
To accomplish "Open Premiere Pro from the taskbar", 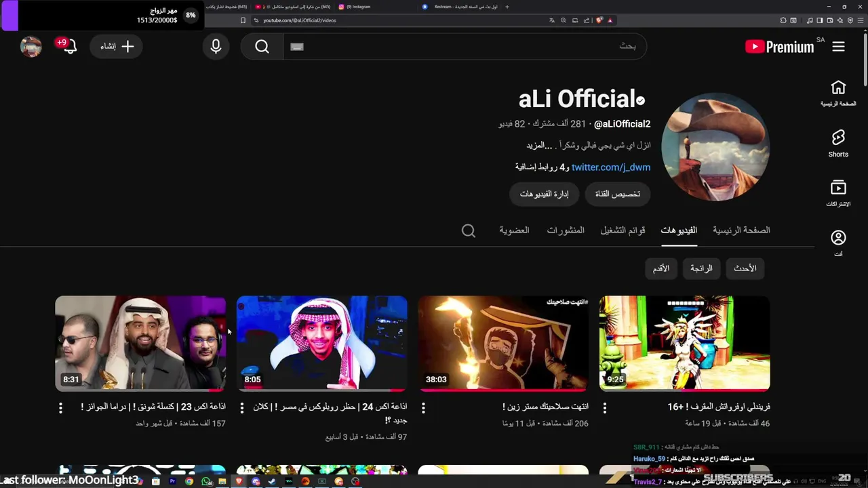I will (172, 481).
